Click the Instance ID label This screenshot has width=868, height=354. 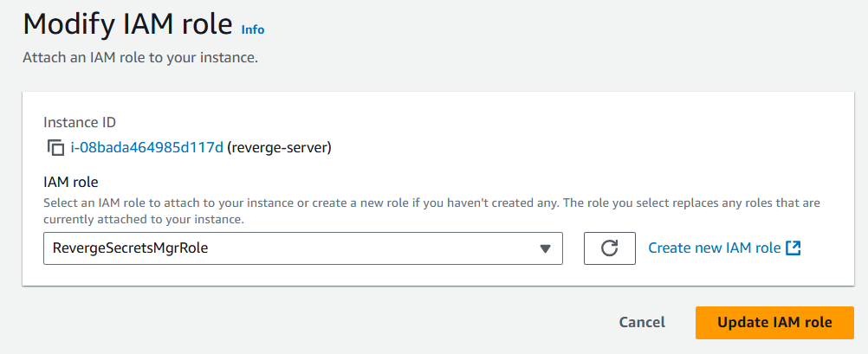(80, 122)
